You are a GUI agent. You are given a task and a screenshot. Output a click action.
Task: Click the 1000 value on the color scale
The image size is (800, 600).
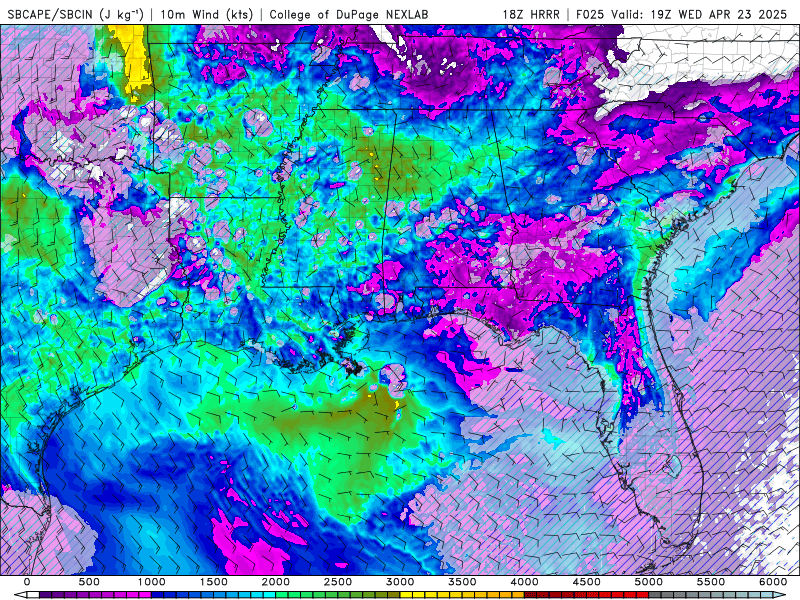pyautogui.click(x=152, y=582)
